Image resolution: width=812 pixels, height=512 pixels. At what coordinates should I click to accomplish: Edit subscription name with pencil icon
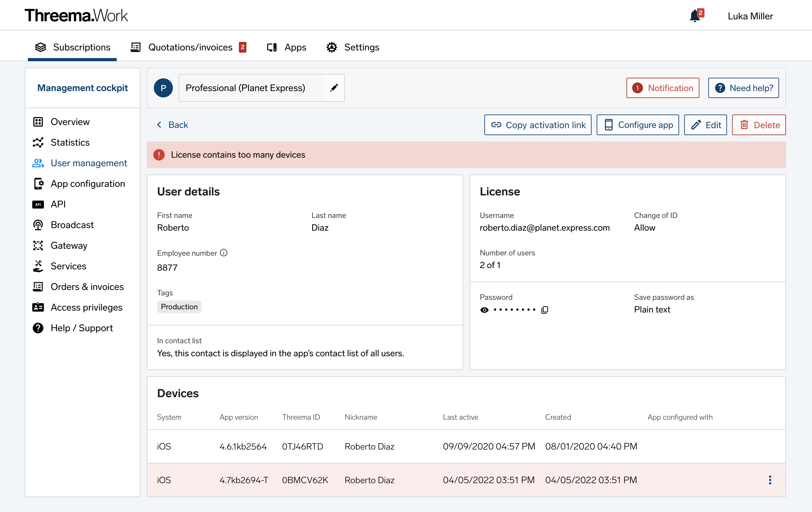pyautogui.click(x=334, y=88)
